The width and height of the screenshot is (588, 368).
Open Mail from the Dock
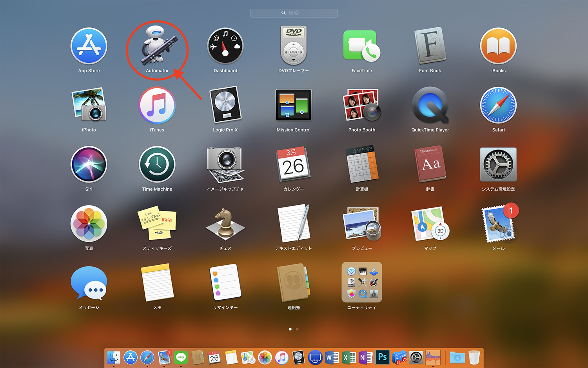(x=164, y=357)
